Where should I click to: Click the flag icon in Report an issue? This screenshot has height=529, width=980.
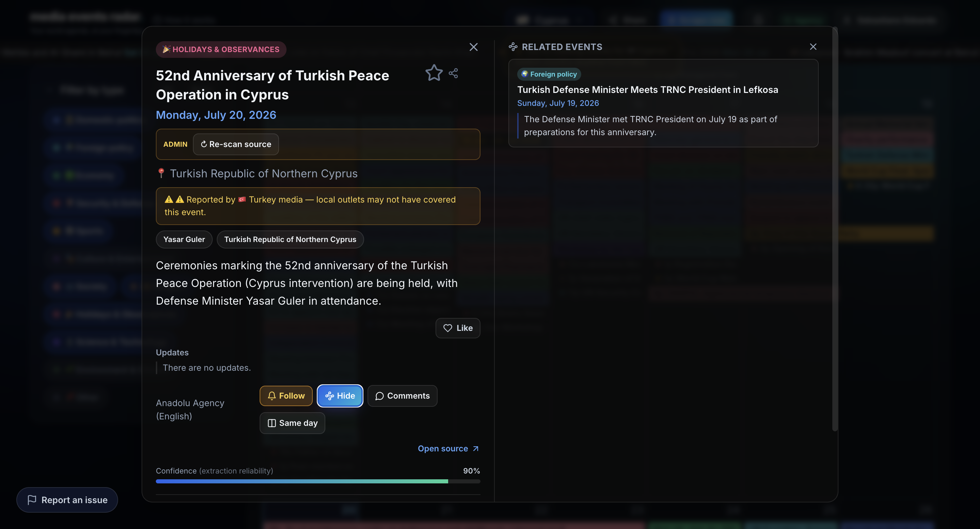pos(32,500)
